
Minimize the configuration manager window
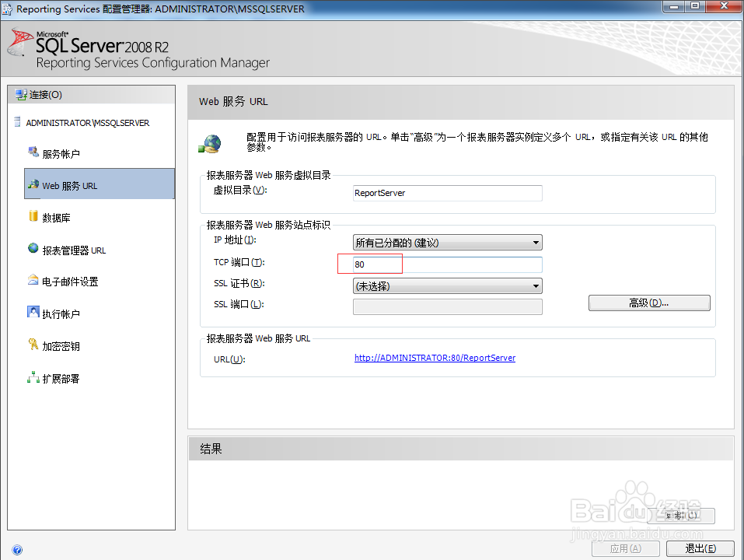click(674, 6)
